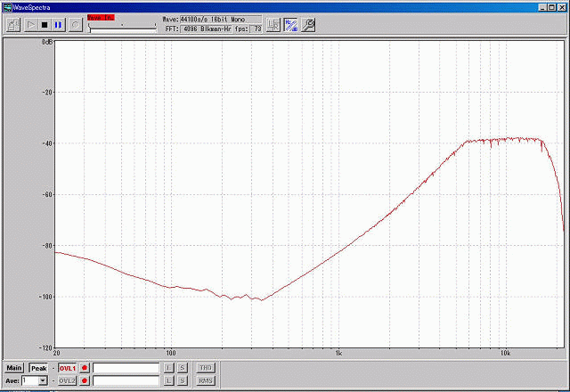Click the toolbar icon left of the Hz icon
570x392 pixels.
click(x=273, y=25)
